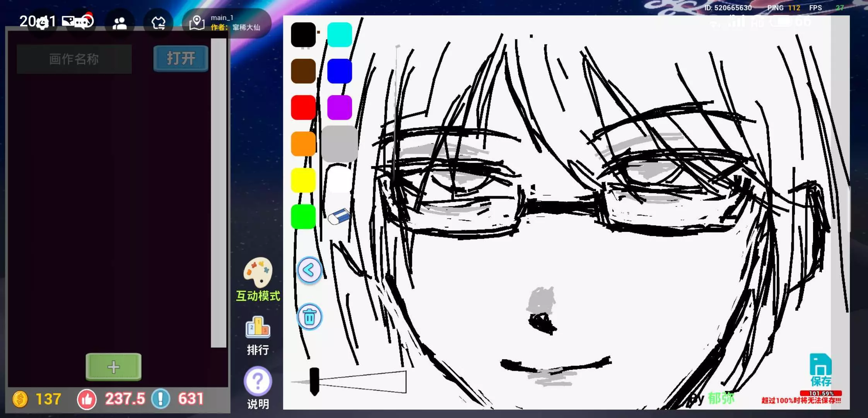
Task: Choose the purple color swatch
Action: click(x=340, y=108)
